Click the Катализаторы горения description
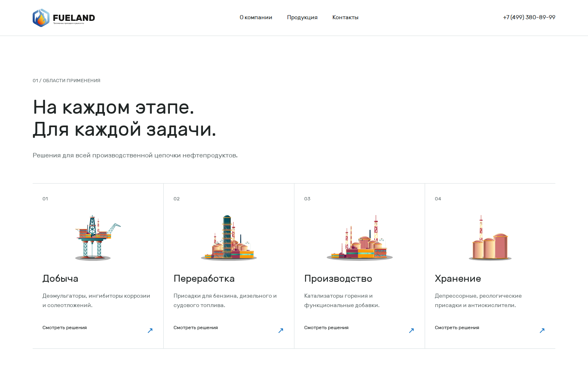This screenshot has width=588, height=368. pyautogui.click(x=342, y=301)
